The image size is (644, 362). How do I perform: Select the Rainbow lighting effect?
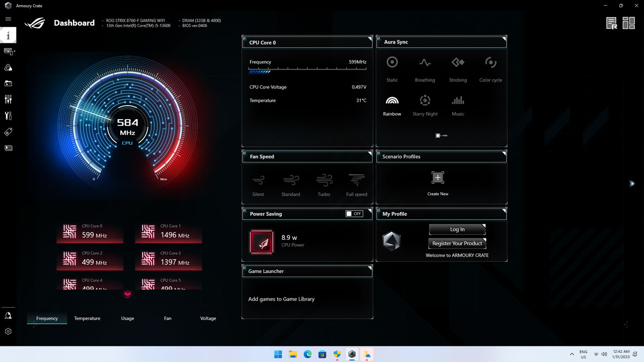point(392,106)
